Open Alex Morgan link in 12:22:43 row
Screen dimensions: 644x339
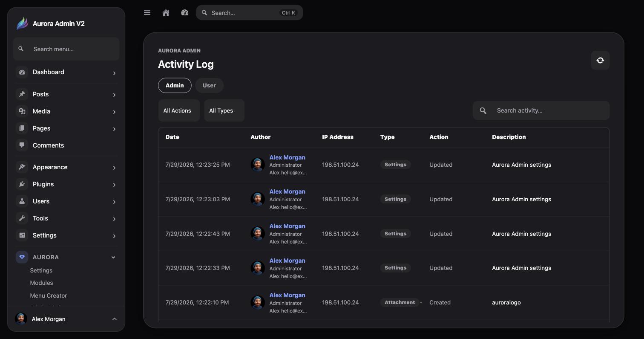click(x=287, y=226)
